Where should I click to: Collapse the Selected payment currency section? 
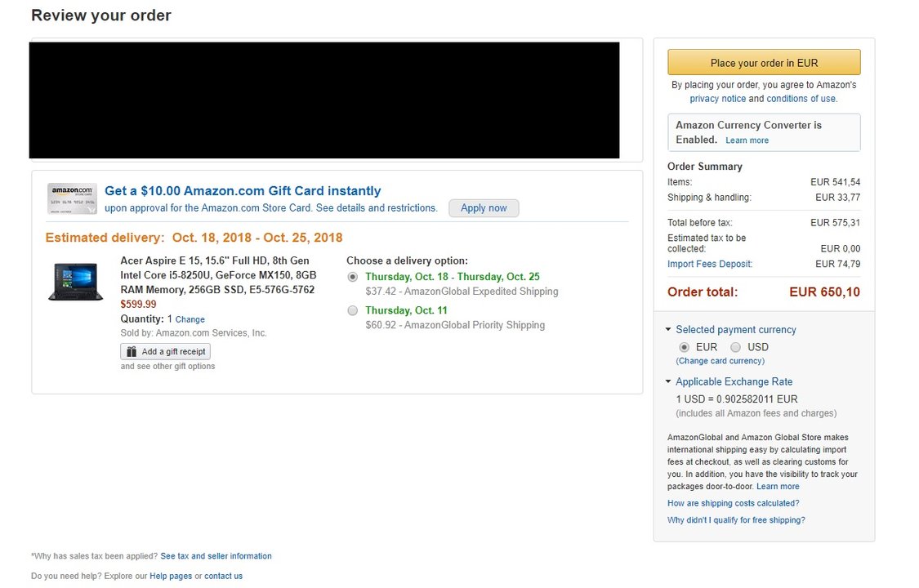[668, 330]
